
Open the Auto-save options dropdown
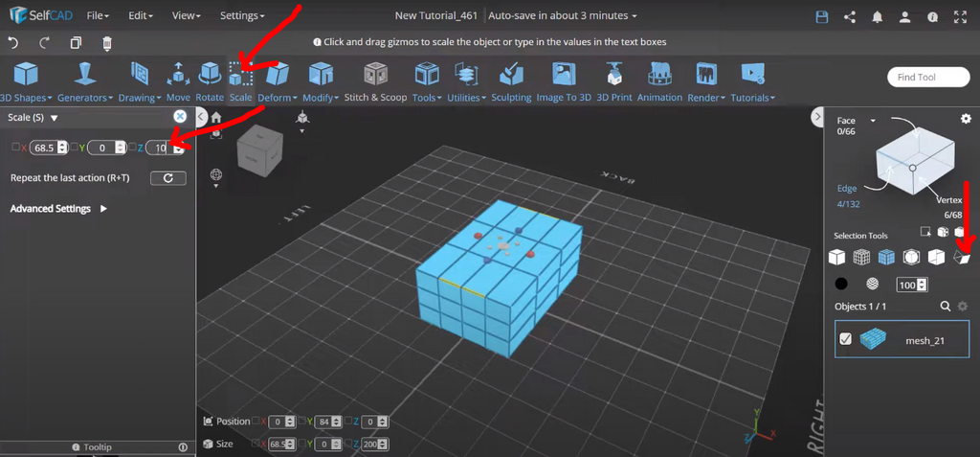tap(563, 15)
